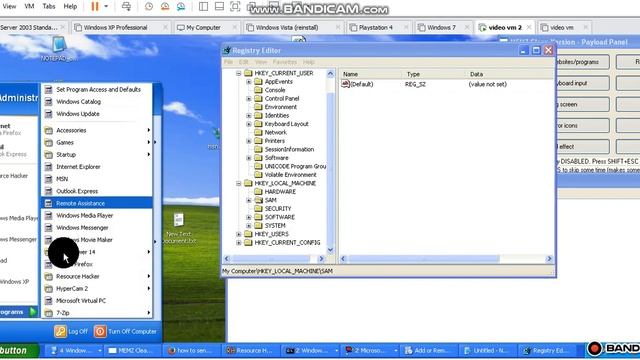Open the HyperCam 2 submenu
This screenshot has height=360, width=640.
point(97,289)
